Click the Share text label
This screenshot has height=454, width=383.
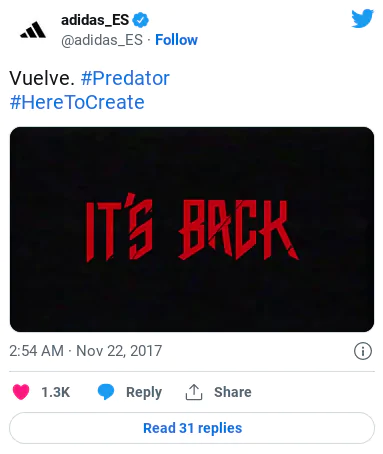pos(233,392)
